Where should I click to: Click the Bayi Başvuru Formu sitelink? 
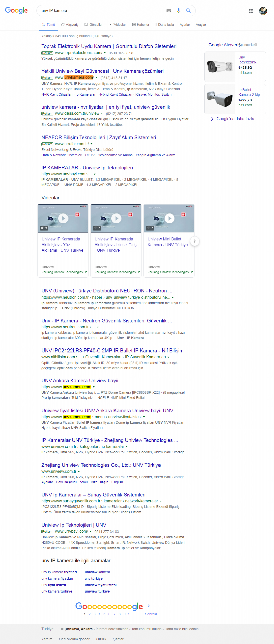coord(72,482)
